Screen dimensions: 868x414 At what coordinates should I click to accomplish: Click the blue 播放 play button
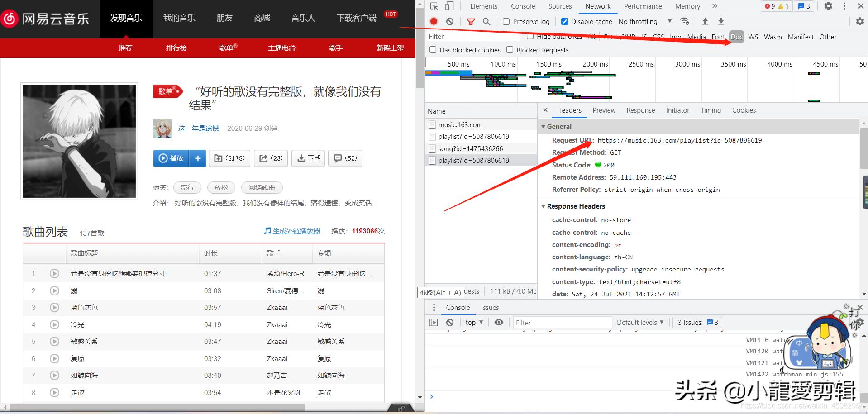pyautogui.click(x=171, y=158)
